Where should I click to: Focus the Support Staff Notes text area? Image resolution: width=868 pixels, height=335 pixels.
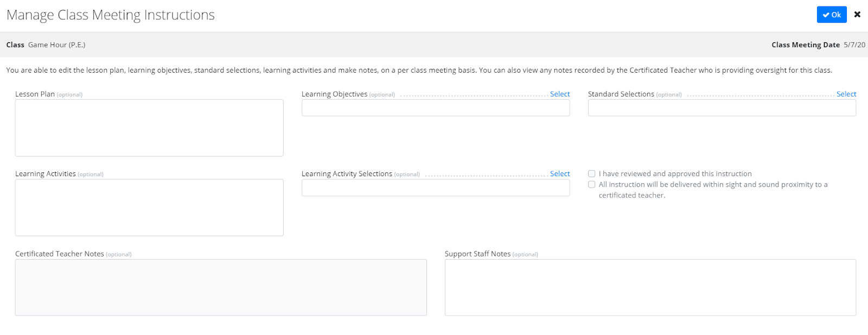(x=650, y=287)
